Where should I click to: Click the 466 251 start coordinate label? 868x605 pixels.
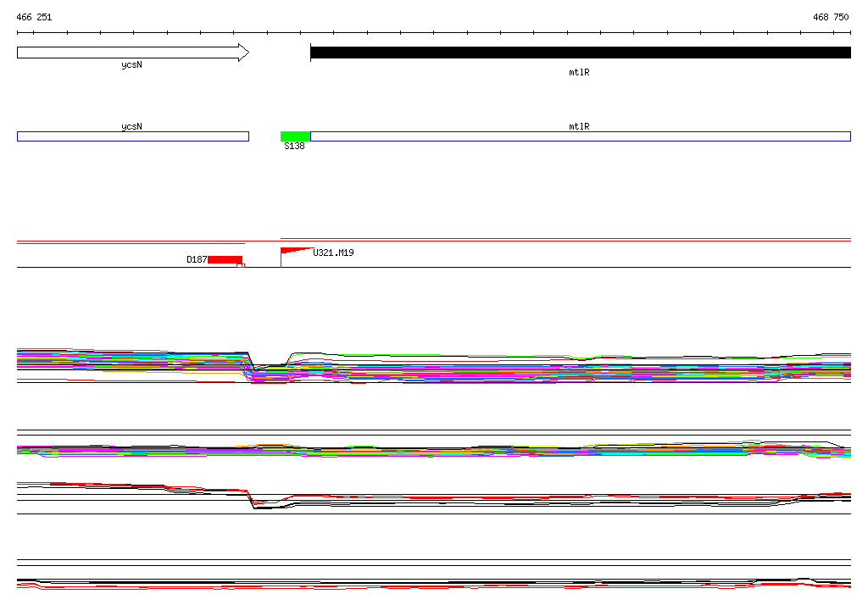(34, 17)
